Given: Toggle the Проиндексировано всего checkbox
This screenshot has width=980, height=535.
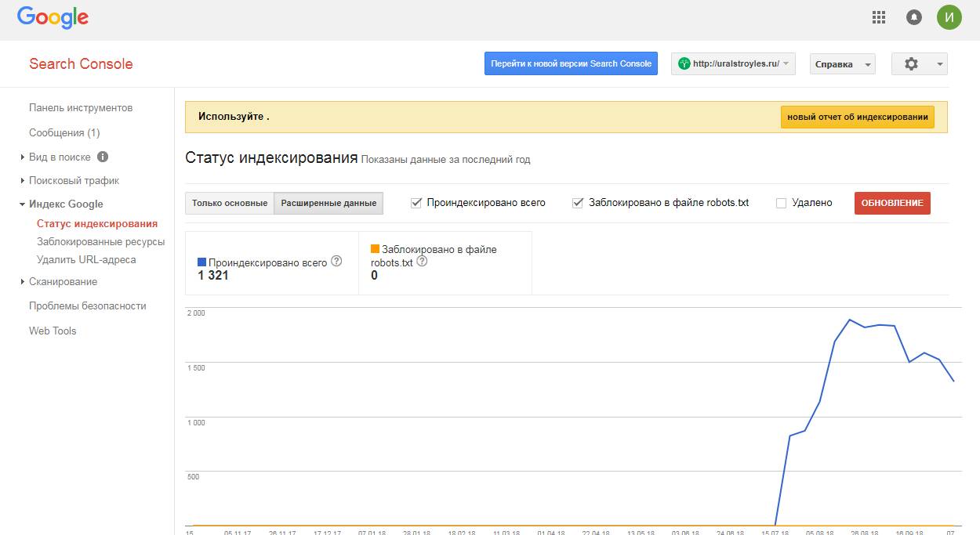Looking at the screenshot, I should [416, 203].
